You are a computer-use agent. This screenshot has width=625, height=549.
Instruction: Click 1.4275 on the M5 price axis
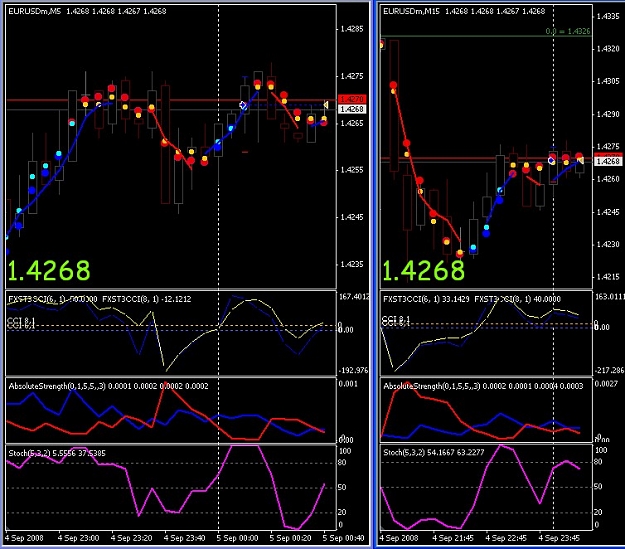click(x=352, y=76)
